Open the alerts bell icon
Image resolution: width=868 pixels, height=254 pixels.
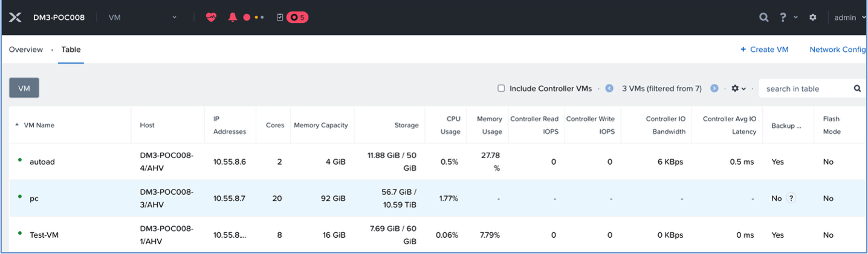(233, 17)
